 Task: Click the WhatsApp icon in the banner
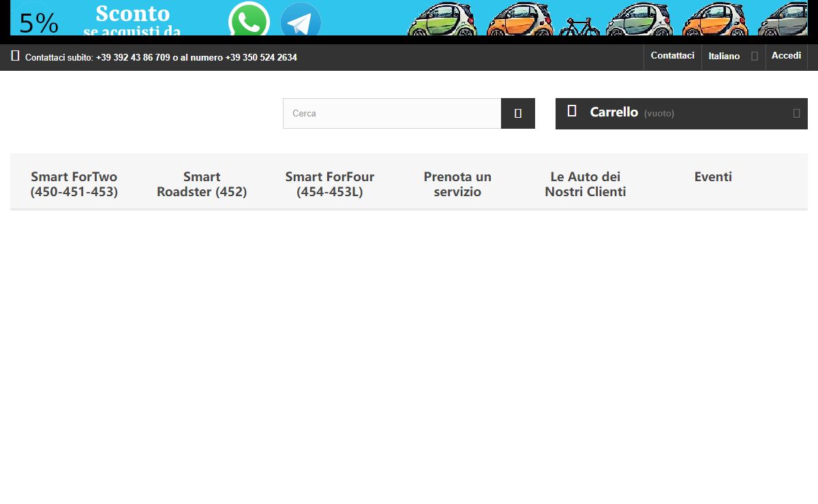click(x=249, y=20)
